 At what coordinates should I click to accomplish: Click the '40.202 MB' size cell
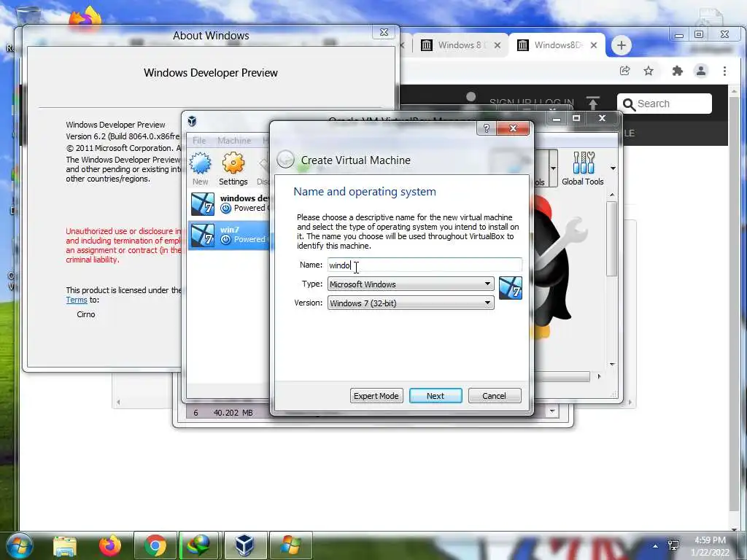233,413
